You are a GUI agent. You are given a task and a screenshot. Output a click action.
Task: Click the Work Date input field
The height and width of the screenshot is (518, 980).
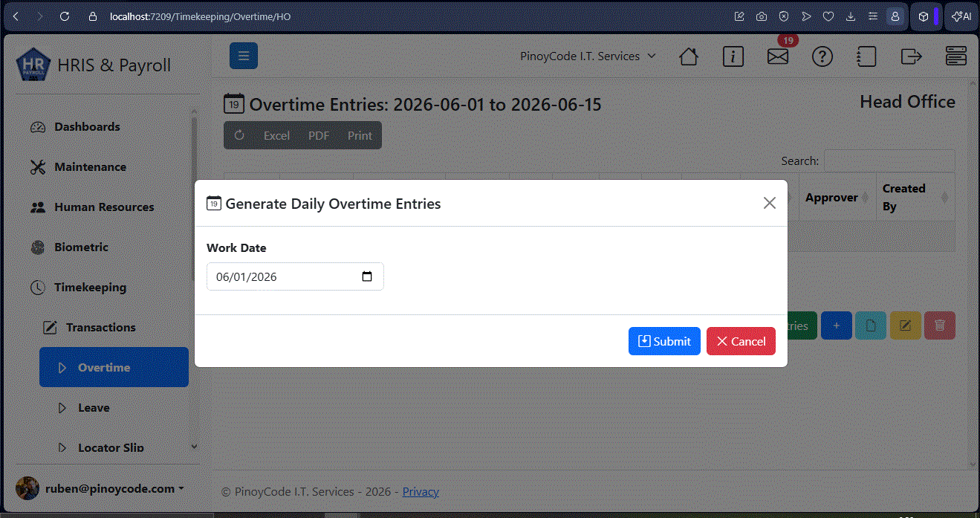[295, 276]
